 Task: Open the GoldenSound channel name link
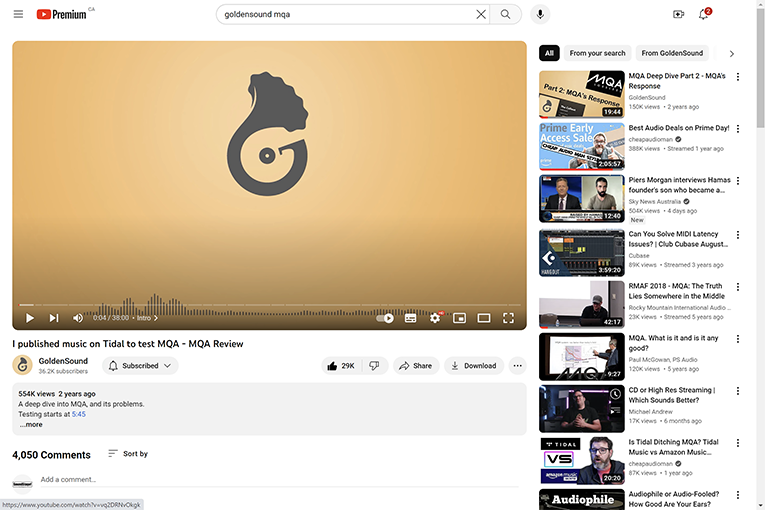(63, 361)
